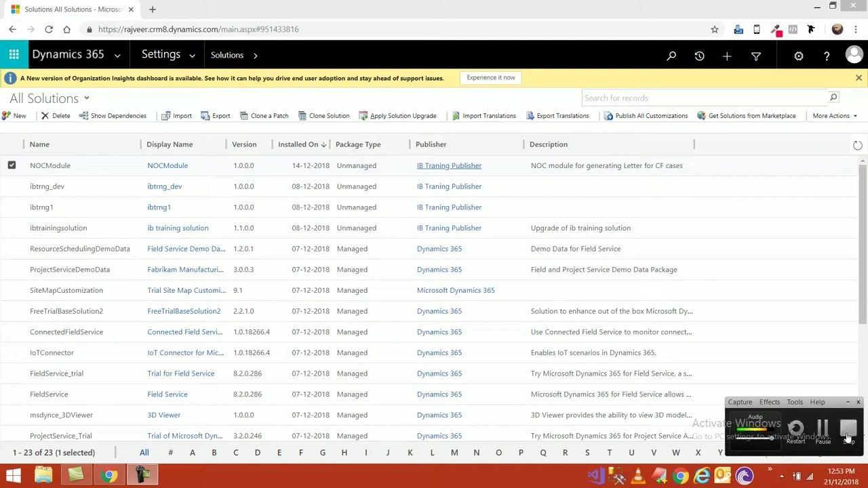This screenshot has height=488, width=868.
Task: Open user profile avatar in Dynamics header
Action: (854, 55)
